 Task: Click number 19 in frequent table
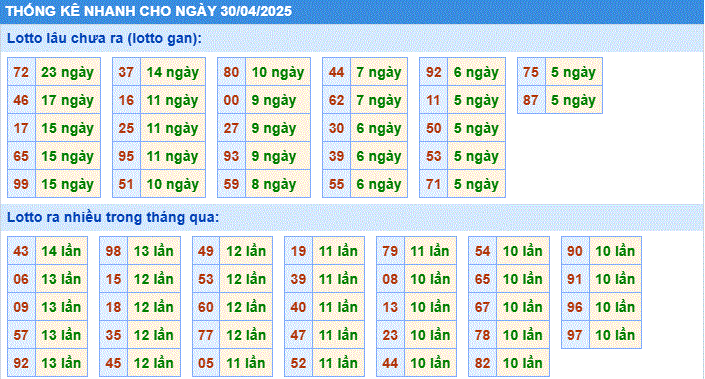[298, 251]
